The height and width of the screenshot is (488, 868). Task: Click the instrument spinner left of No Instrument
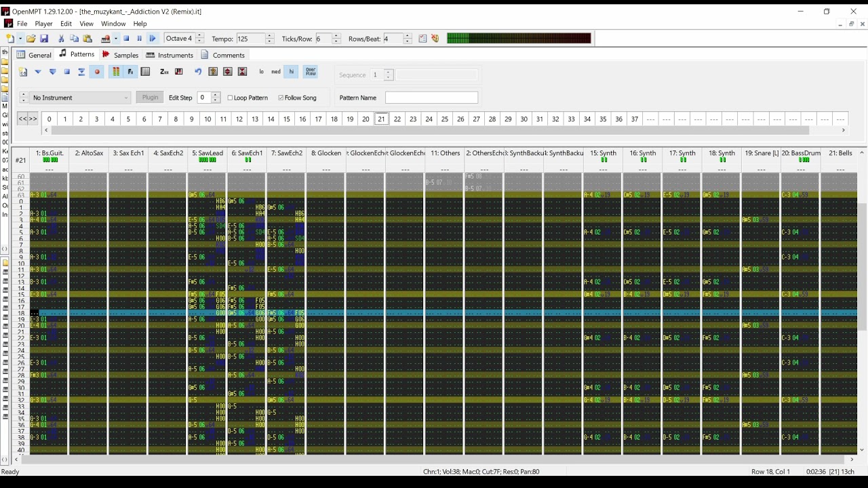coord(24,98)
